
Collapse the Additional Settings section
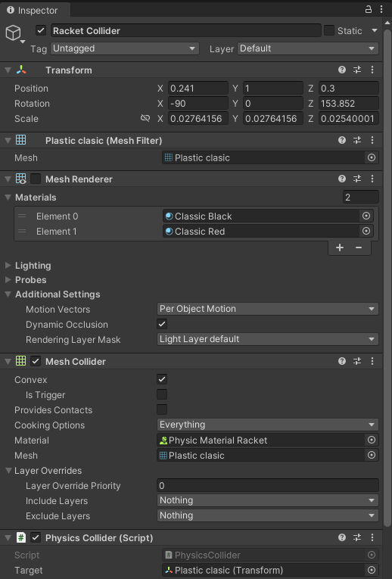8,294
